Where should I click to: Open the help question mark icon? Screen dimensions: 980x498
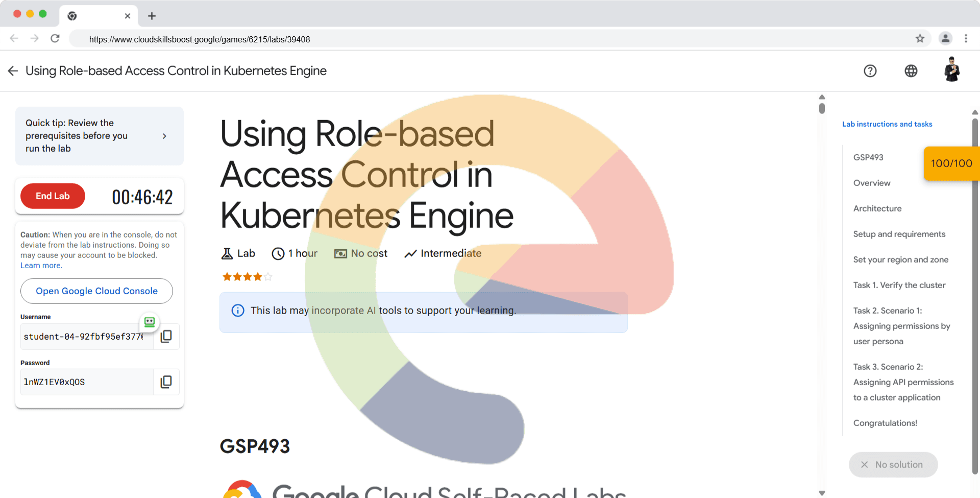(x=870, y=71)
